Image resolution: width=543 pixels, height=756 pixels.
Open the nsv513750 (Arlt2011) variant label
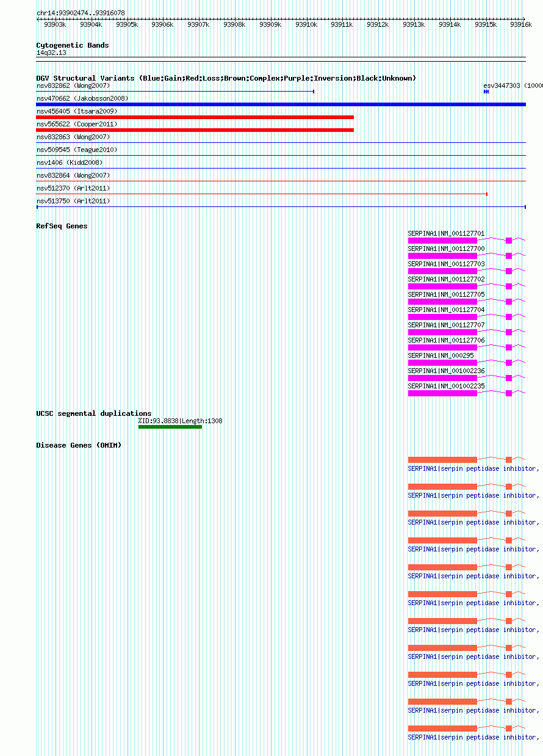coord(73,202)
